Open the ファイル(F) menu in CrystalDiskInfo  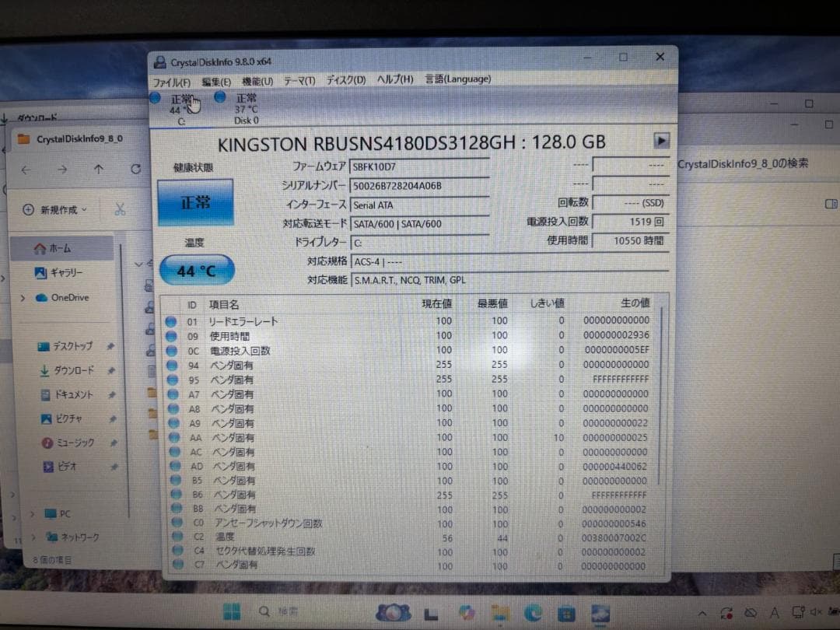coord(171,82)
